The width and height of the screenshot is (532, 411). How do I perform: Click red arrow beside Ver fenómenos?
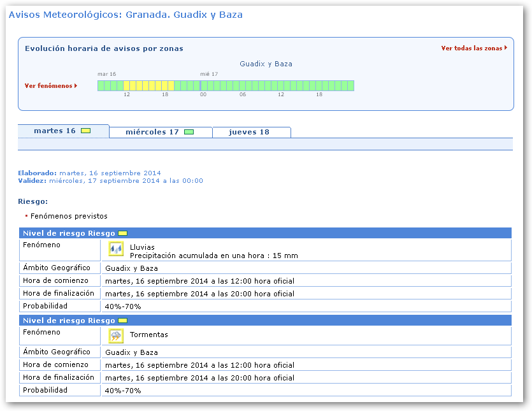click(76, 86)
